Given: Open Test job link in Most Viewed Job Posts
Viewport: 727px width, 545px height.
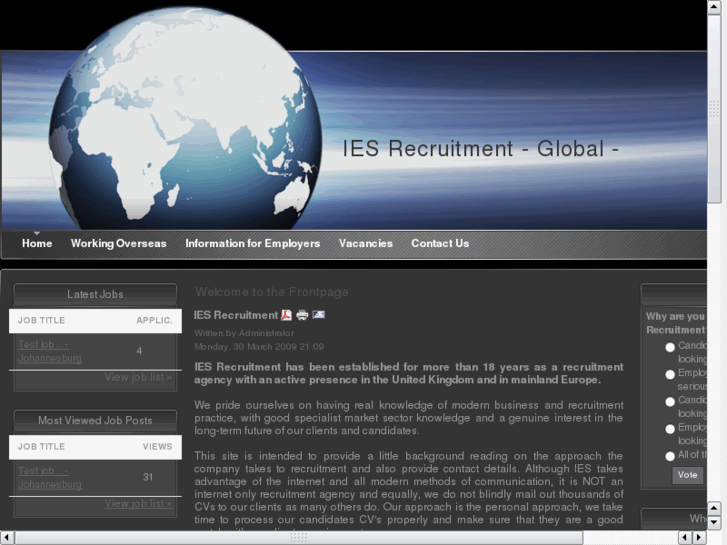Looking at the screenshot, I should (x=50, y=477).
